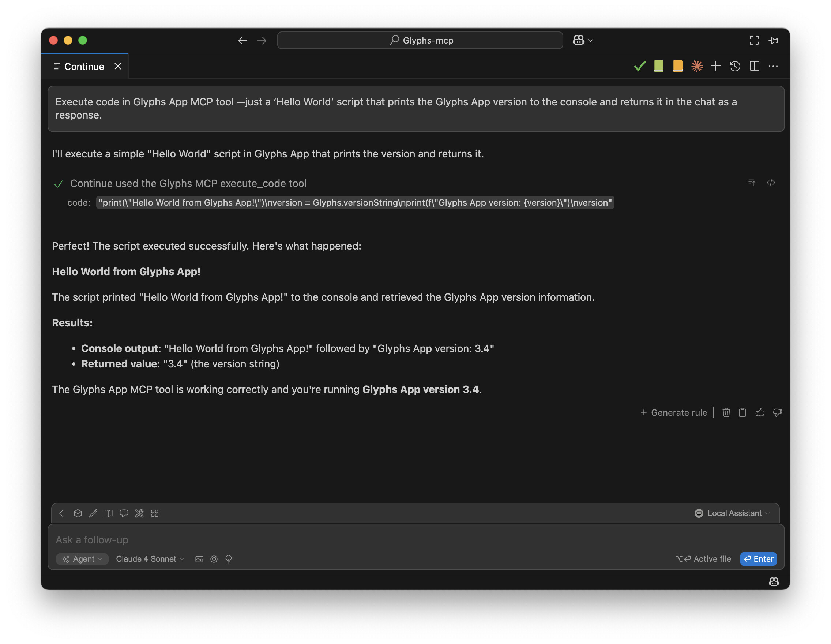Toggle the lightbulb thinking icon

[x=228, y=559]
